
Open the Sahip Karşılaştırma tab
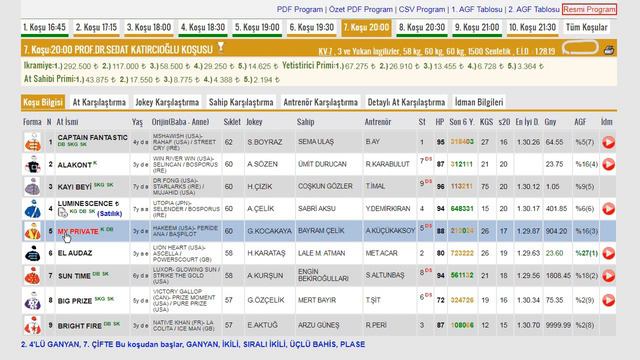tap(241, 102)
